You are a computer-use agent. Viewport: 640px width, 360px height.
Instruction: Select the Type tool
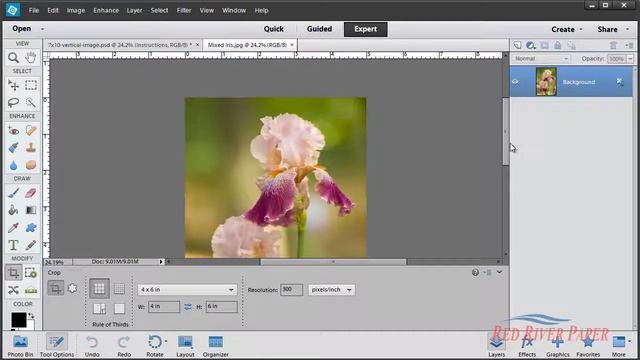(13, 245)
